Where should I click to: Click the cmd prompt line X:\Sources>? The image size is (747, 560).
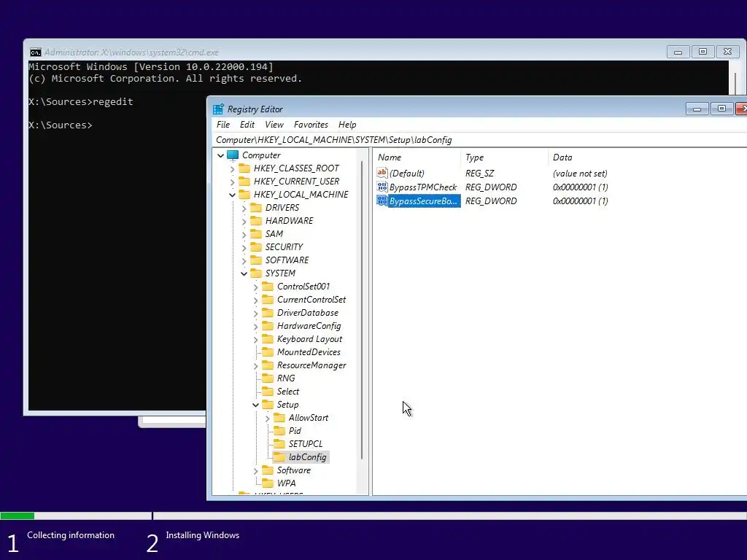pyautogui.click(x=61, y=125)
